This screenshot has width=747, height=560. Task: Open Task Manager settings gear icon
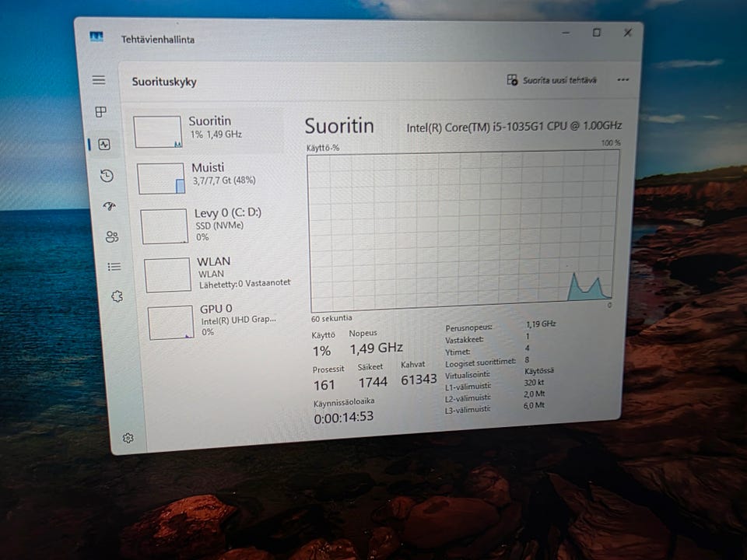click(128, 438)
